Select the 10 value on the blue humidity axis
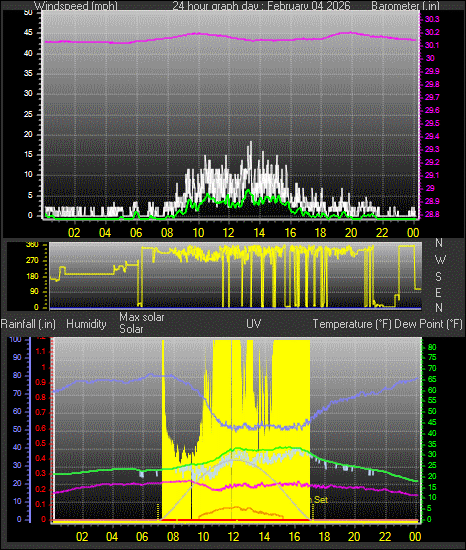 (17, 501)
